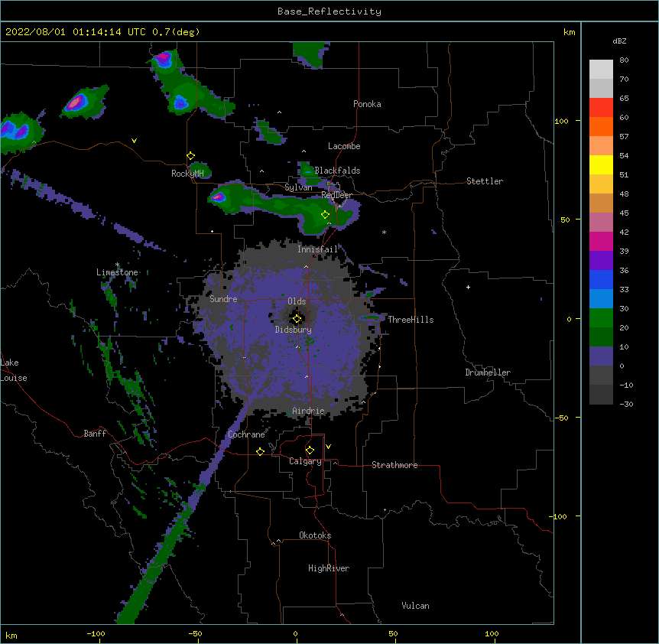Screen dimensions: 659x644
Task: Click the Calgary city label
Action: click(x=305, y=461)
